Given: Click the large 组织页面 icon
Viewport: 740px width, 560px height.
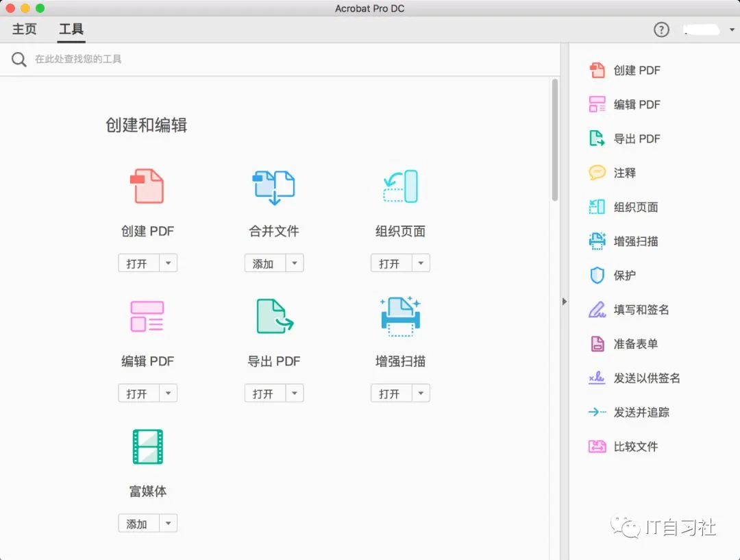Looking at the screenshot, I should 400,186.
